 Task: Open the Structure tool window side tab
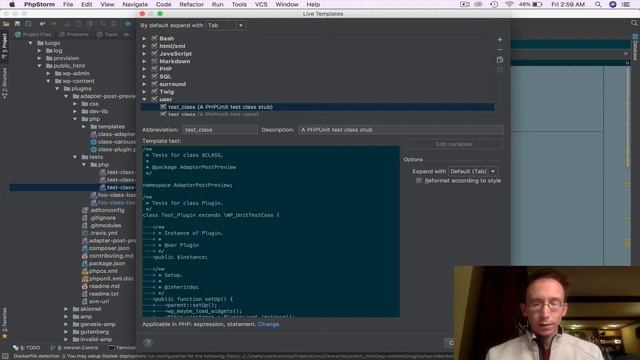tap(4, 83)
